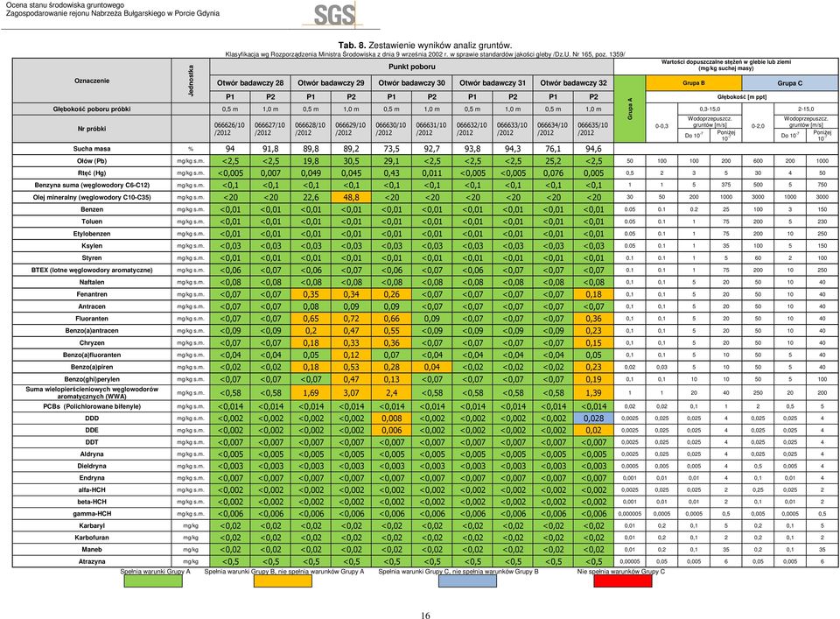
Task: Select the 'Otwór badawczy 32' column header
Action: pos(573,83)
